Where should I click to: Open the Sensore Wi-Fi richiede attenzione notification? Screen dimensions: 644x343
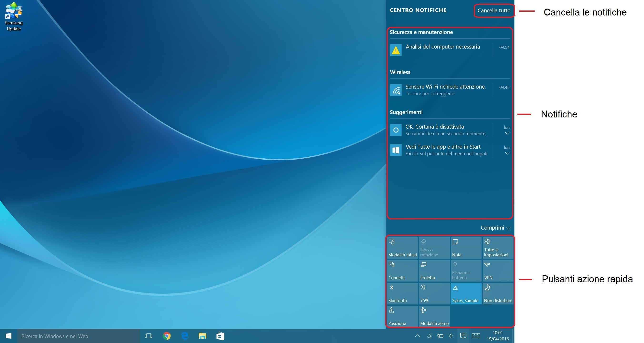pos(450,90)
